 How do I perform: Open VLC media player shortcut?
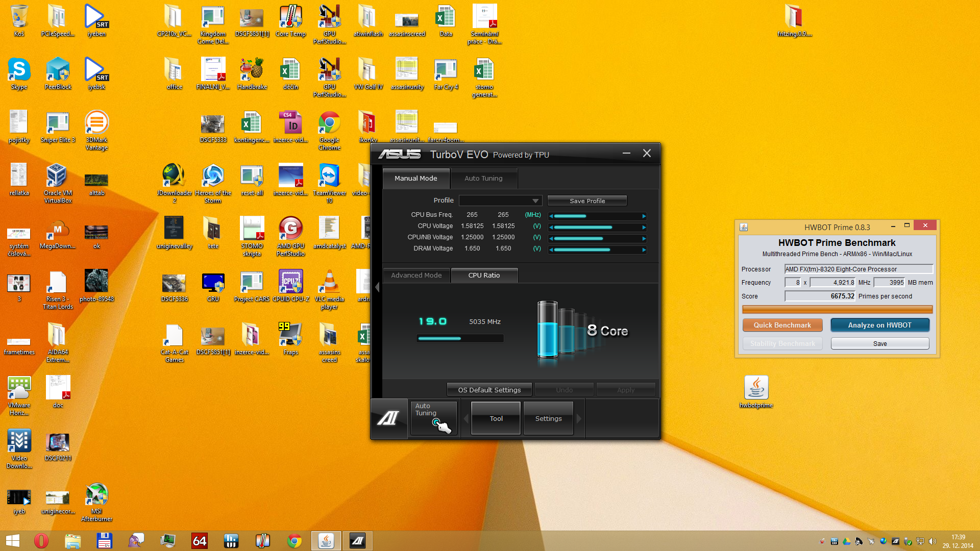pyautogui.click(x=329, y=289)
